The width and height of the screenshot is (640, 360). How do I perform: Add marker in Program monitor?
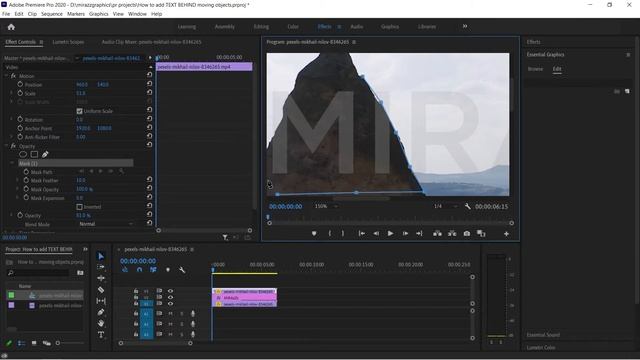click(314, 233)
